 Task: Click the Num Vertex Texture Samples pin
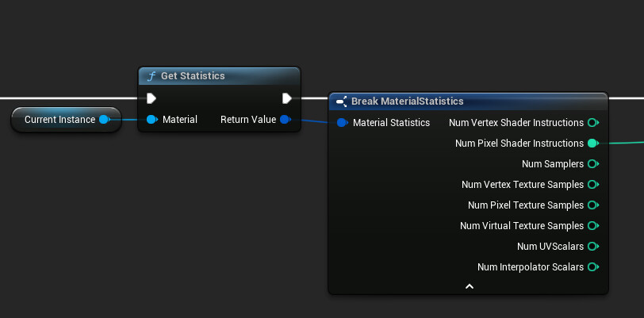592,185
